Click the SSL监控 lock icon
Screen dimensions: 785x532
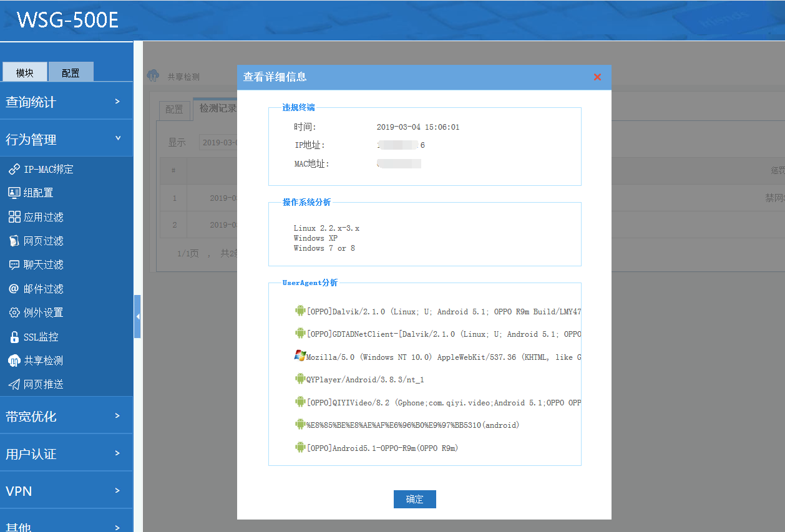click(x=14, y=337)
